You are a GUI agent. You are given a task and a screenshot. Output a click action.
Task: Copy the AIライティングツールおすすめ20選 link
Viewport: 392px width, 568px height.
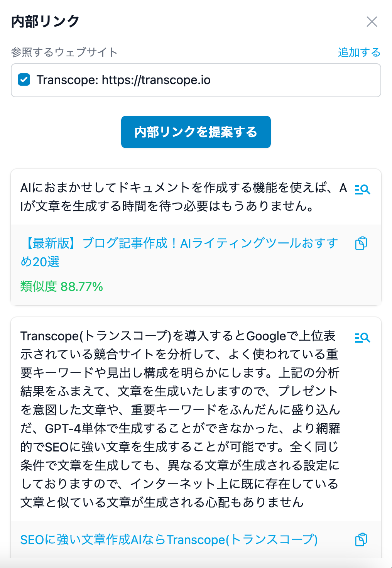point(361,243)
